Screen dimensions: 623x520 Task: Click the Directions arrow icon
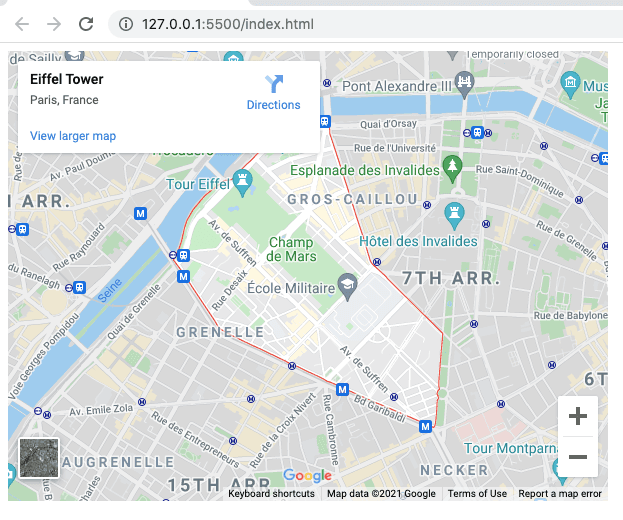(x=274, y=84)
